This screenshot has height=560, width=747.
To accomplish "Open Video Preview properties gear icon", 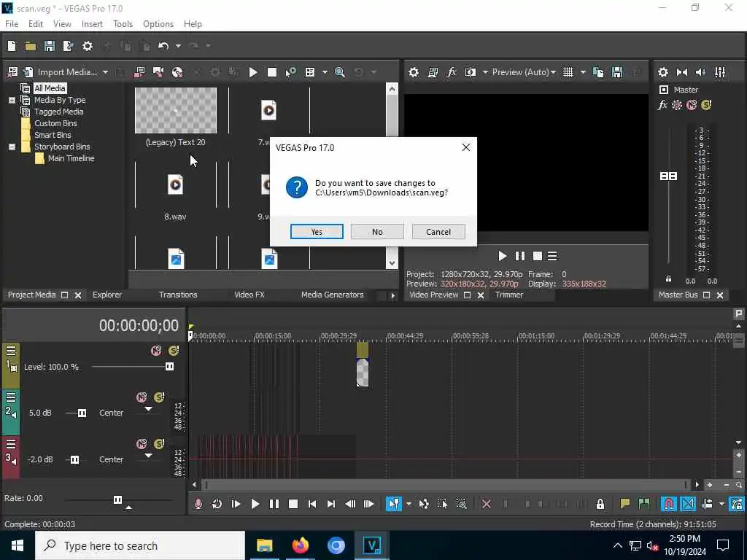I will click(x=414, y=72).
